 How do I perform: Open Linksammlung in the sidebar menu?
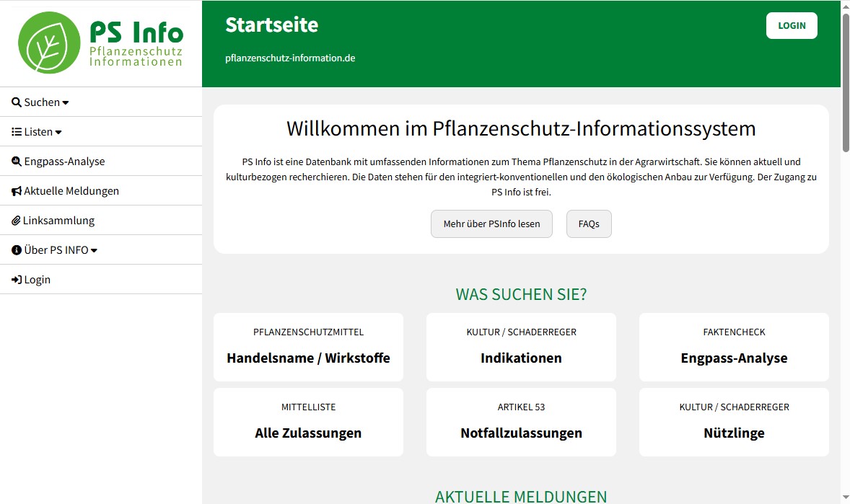(x=58, y=221)
